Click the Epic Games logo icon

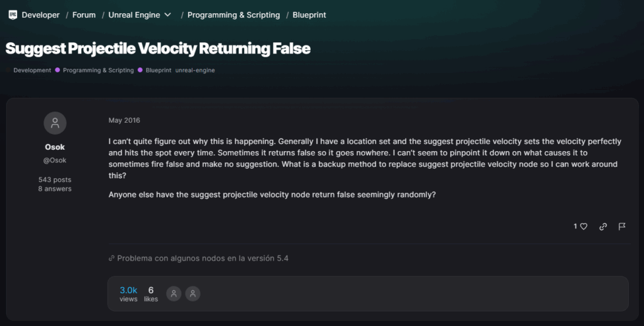(x=13, y=14)
